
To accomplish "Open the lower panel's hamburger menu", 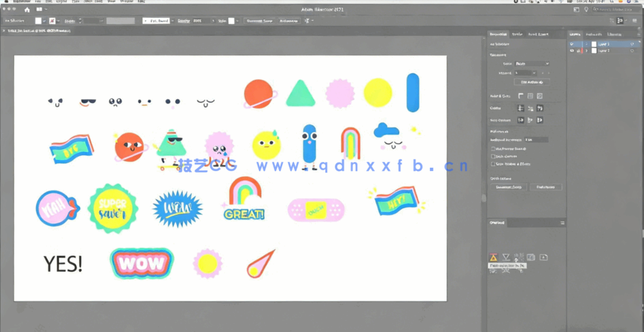I will point(563,223).
